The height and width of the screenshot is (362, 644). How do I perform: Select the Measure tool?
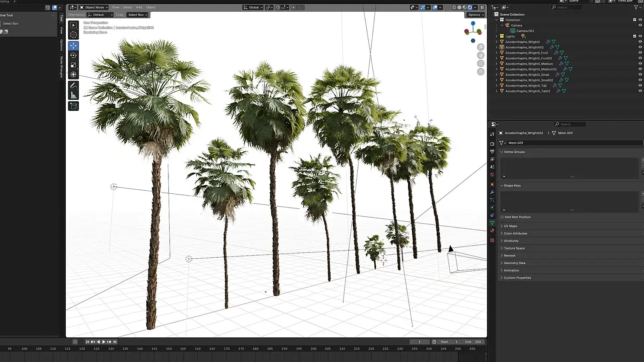[x=74, y=95]
